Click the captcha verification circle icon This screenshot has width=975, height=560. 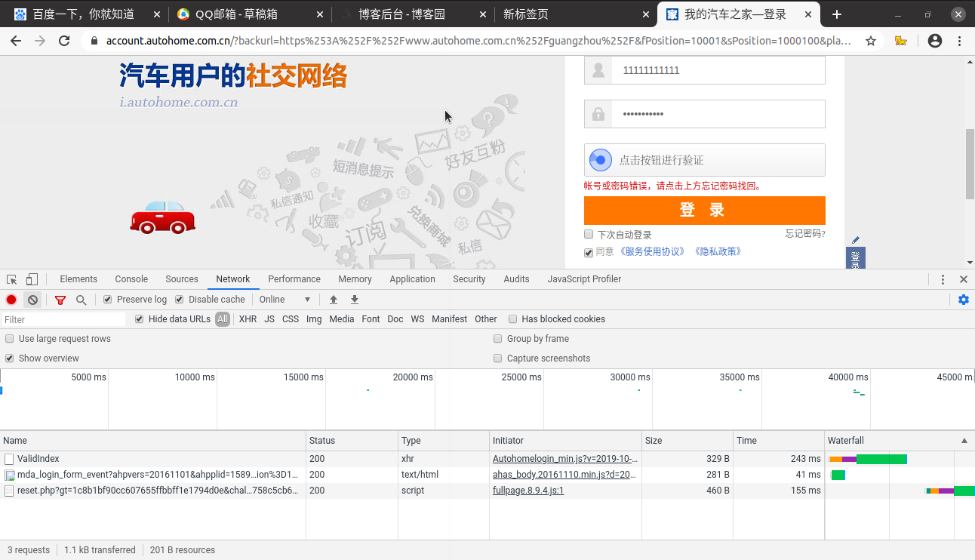[x=600, y=160]
